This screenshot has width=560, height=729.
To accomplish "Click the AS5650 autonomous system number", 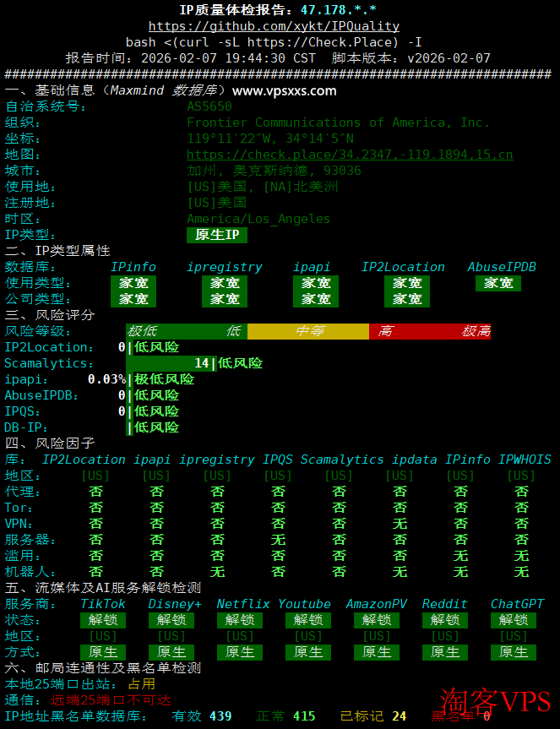I will point(209,106).
